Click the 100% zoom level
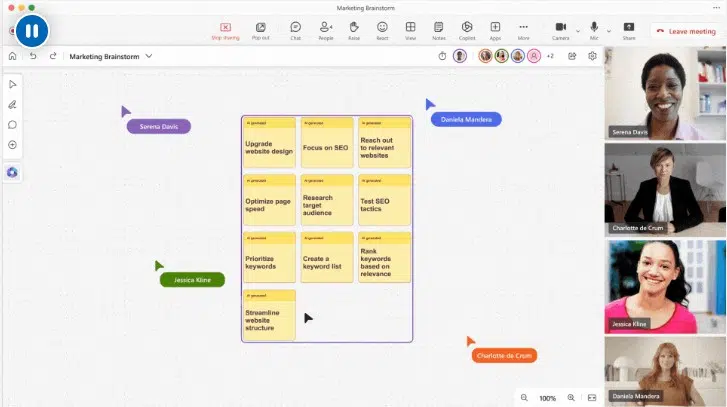Screen dimensions: 727x407 click(548, 398)
